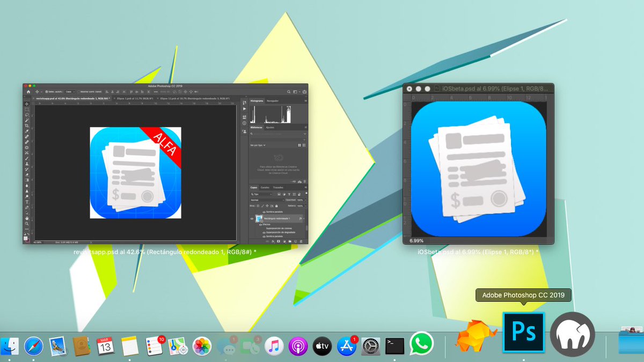
Task: Select the Gradient tool
Action: tap(27, 180)
